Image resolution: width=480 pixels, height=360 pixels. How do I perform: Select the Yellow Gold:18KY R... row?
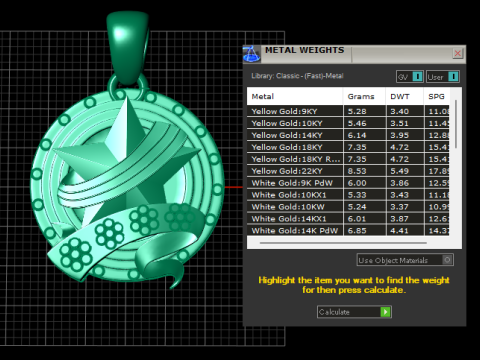click(x=348, y=159)
